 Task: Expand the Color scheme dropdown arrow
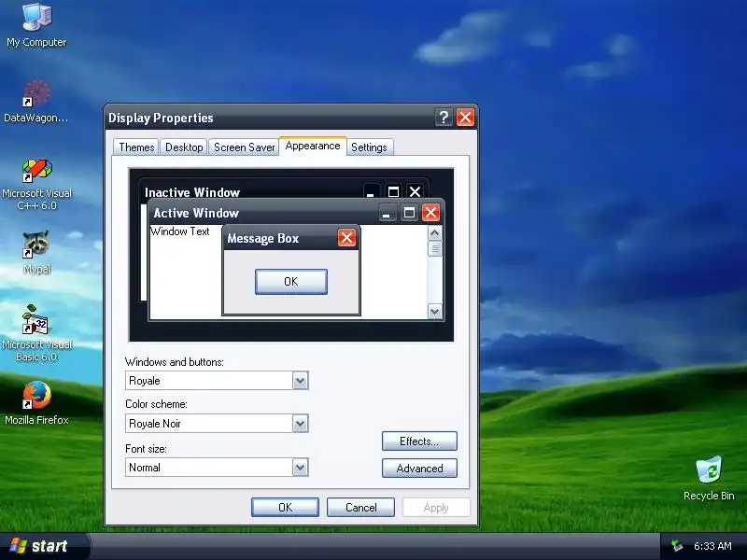coord(300,424)
